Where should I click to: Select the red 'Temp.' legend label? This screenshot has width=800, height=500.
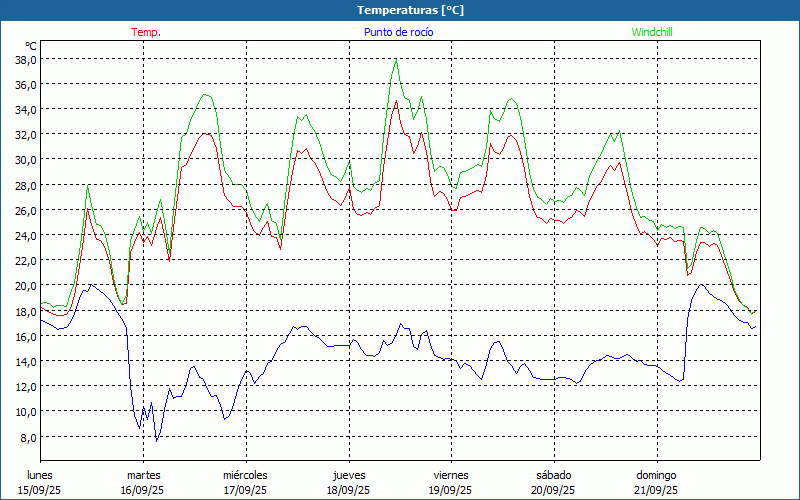coord(146,32)
